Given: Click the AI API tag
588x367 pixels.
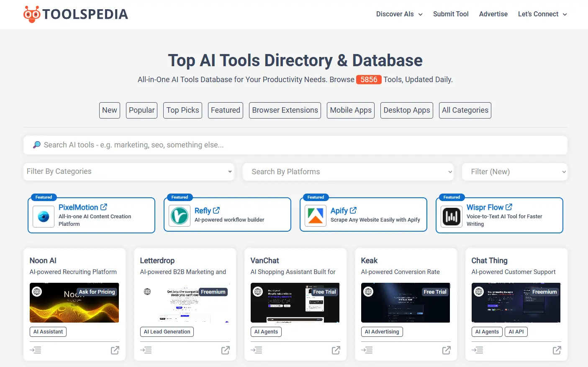Looking at the screenshot, I should (516, 332).
